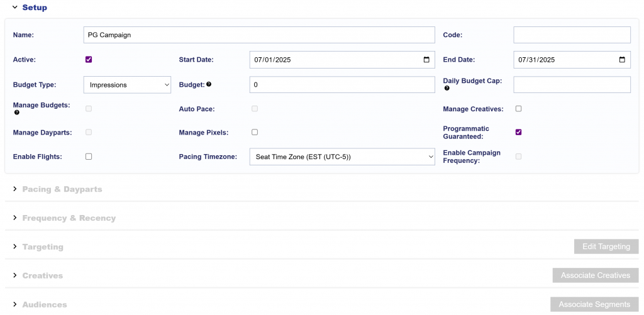Check the Manage Pixels checkbox
The width and height of the screenshot is (644, 315).
click(255, 132)
